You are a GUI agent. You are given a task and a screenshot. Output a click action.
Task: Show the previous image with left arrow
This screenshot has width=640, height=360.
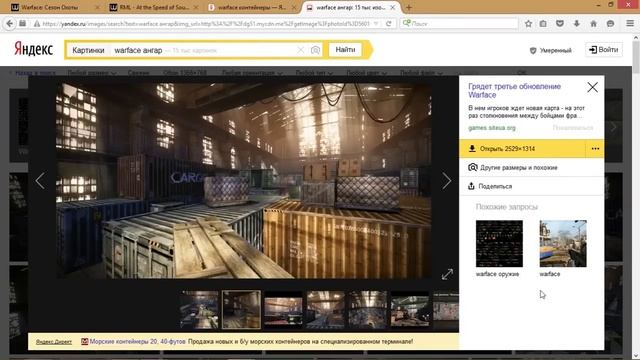pyautogui.click(x=40, y=180)
